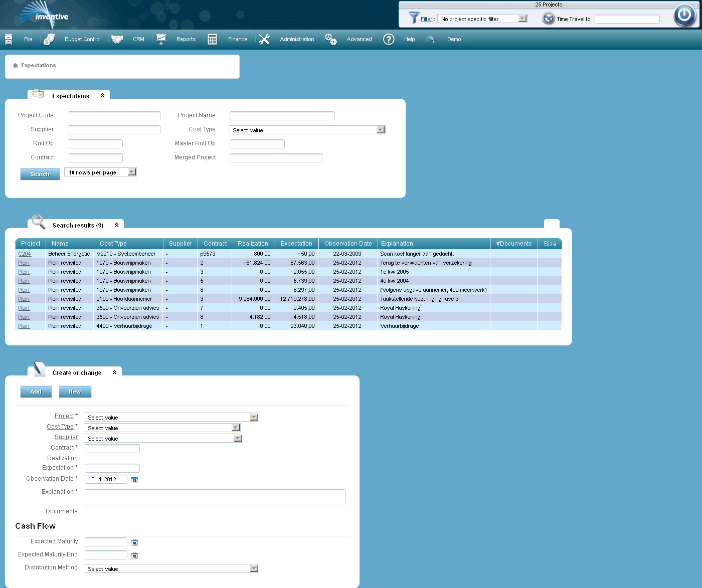Click the Search button
Screen dimensions: 702x588
(x=40, y=174)
